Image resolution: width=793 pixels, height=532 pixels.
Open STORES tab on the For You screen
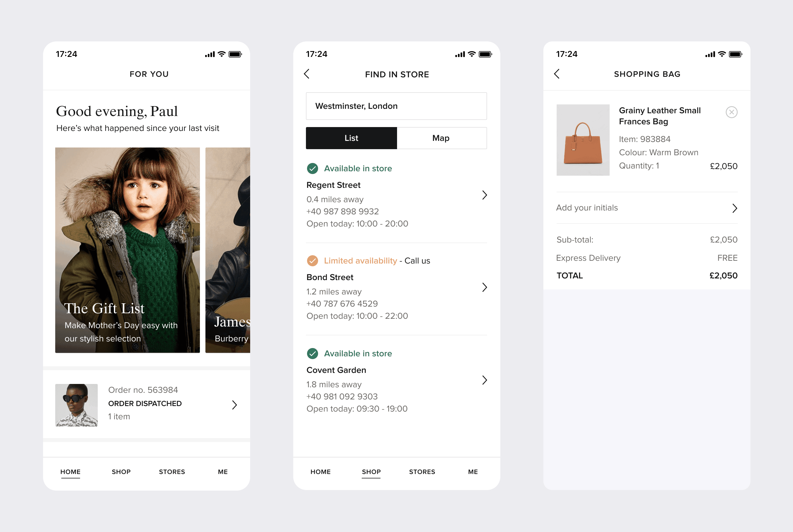[x=172, y=472]
